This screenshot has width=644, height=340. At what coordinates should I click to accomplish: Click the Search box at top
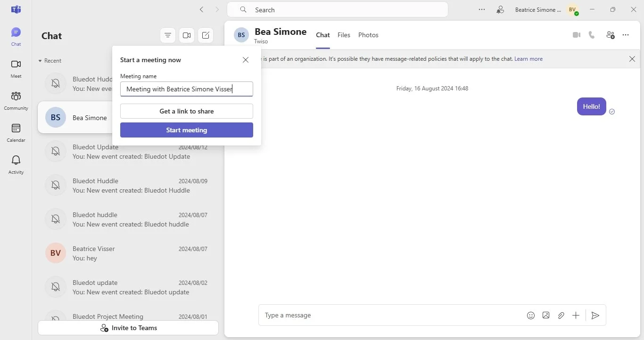pyautogui.click(x=338, y=9)
